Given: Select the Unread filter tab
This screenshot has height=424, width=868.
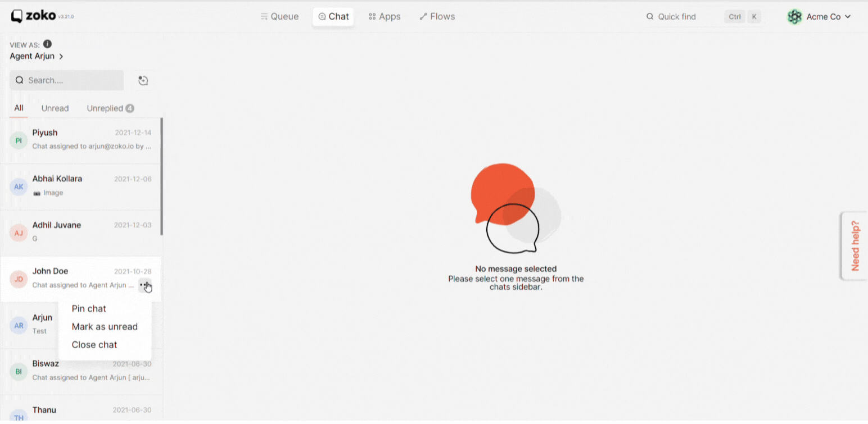Looking at the screenshot, I should 55,108.
